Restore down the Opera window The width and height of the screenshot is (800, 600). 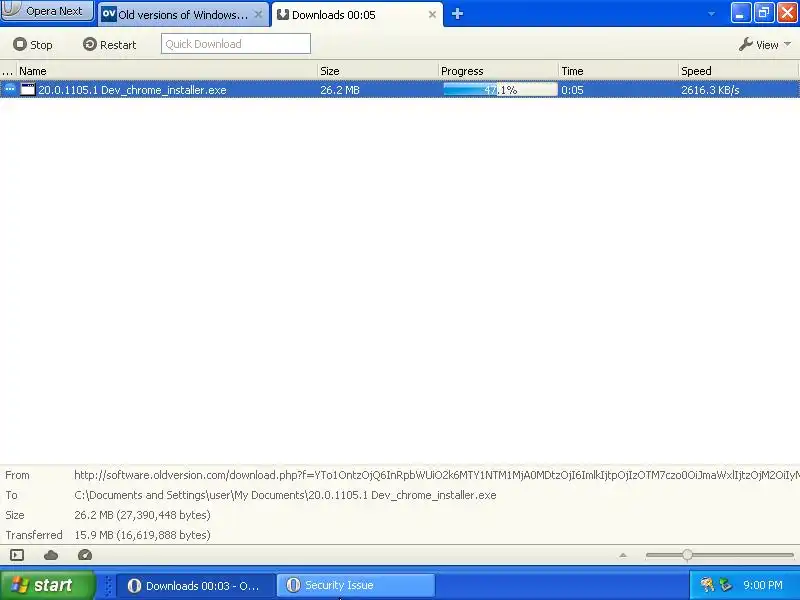click(x=764, y=13)
